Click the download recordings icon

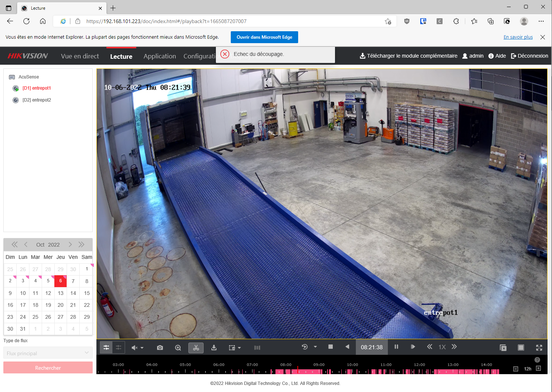point(214,348)
